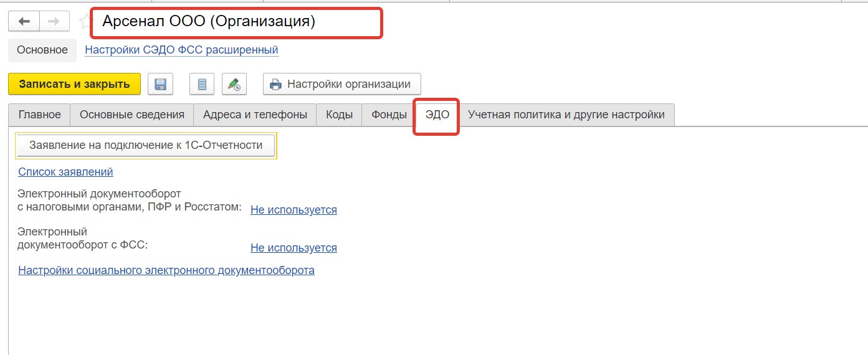This screenshot has height=355, width=868.
Task: Click the Записать и закрыть button
Action: pyautogui.click(x=74, y=84)
